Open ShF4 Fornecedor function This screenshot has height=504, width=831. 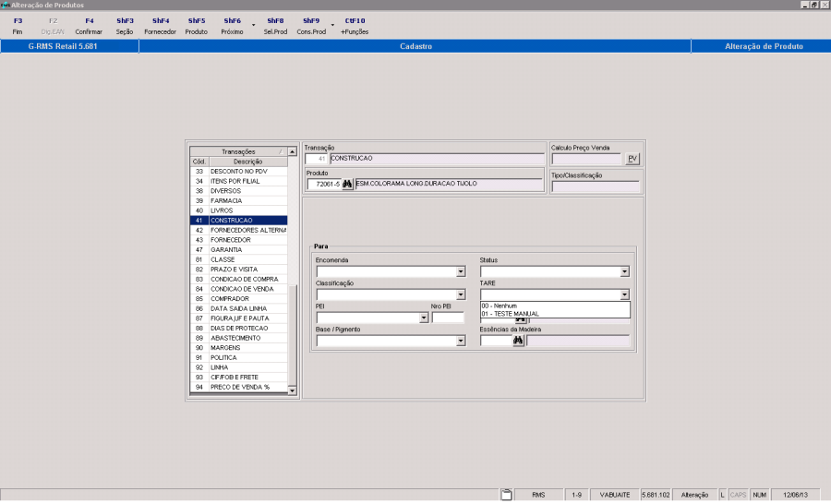(160, 26)
